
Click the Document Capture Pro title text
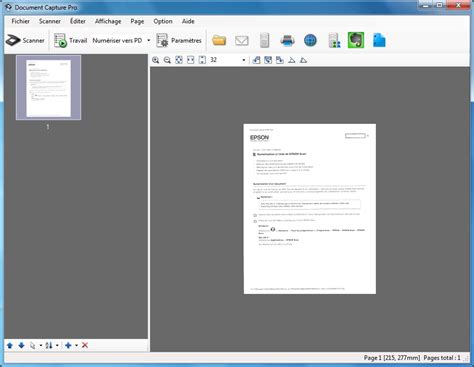[46, 7]
